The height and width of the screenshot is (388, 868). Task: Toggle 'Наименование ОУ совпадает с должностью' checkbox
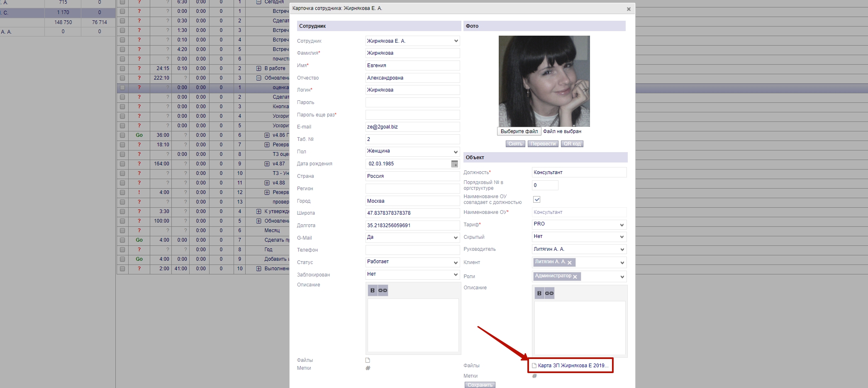click(536, 199)
